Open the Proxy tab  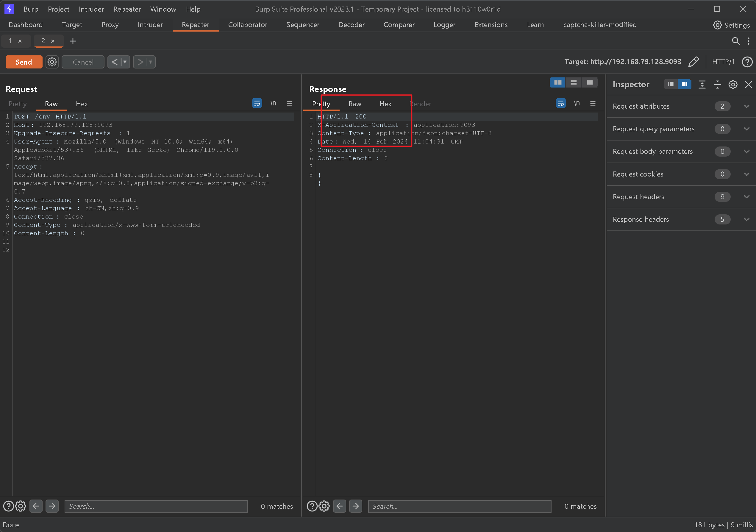pos(110,25)
